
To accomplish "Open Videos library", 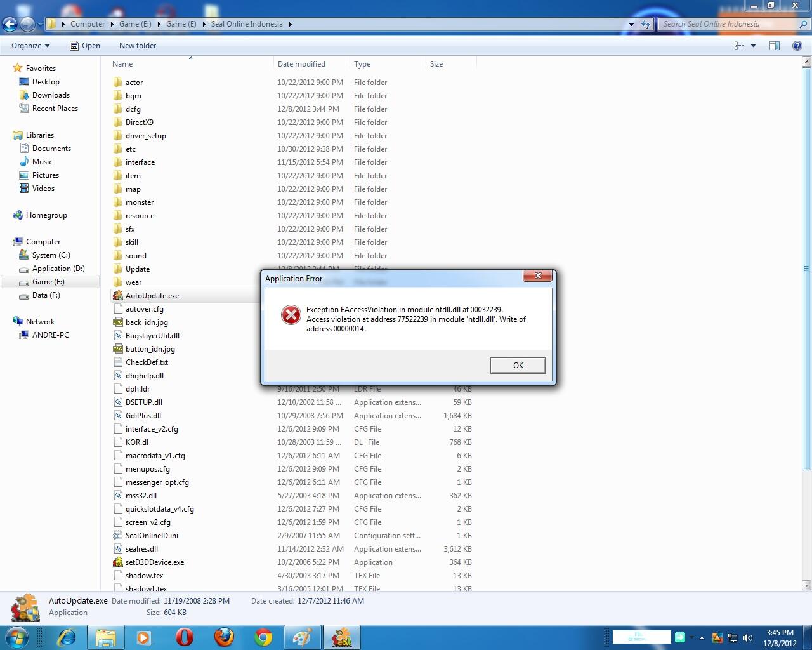I will (x=43, y=189).
